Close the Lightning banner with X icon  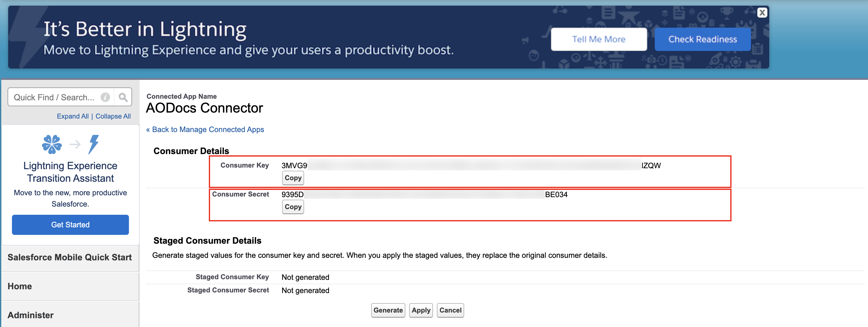(x=762, y=13)
